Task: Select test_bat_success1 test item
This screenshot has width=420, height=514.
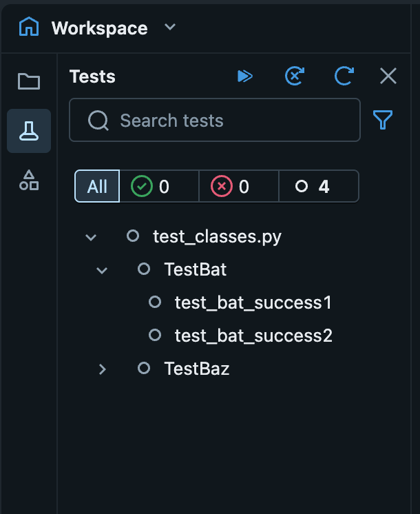Action: tap(253, 302)
